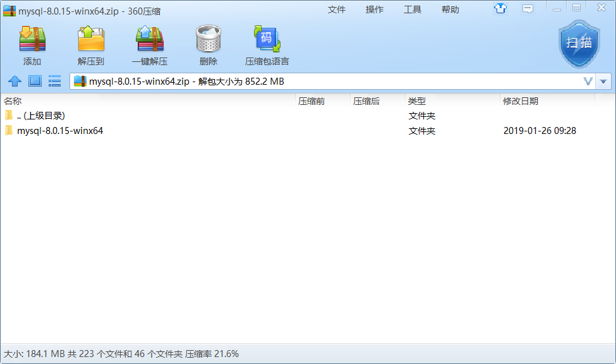Viewport: 616px width, 364px height.
Task: Switch to large icon view mode
Action: coord(35,82)
